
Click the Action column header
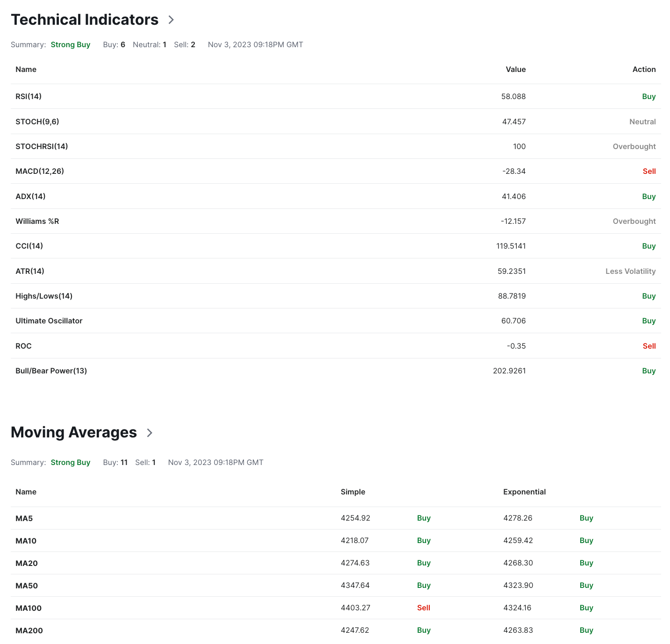click(x=644, y=69)
